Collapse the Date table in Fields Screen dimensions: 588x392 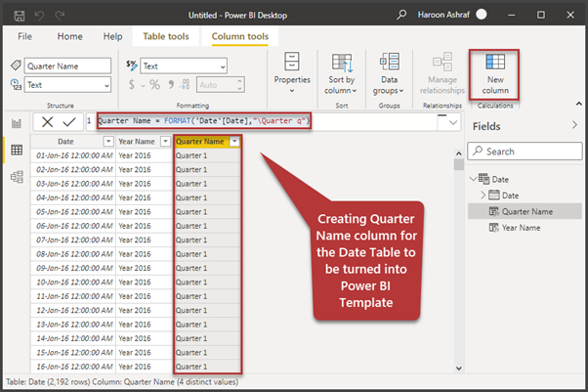click(x=474, y=179)
